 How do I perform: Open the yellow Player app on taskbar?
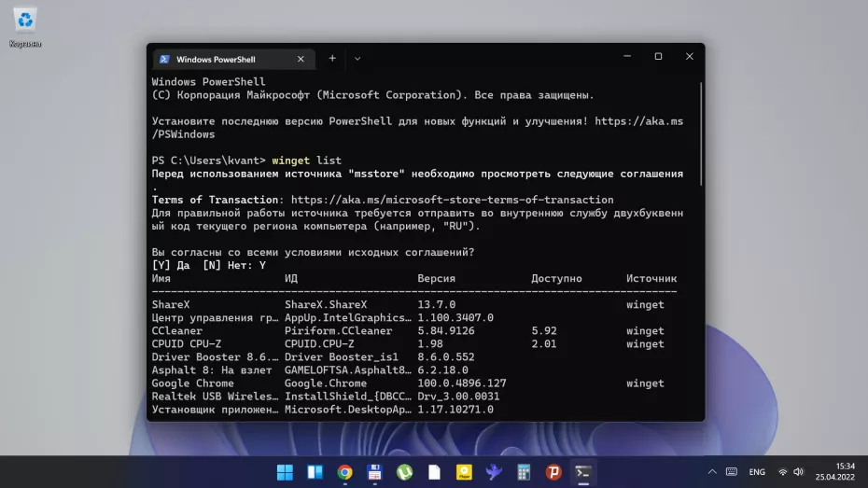[464, 472]
